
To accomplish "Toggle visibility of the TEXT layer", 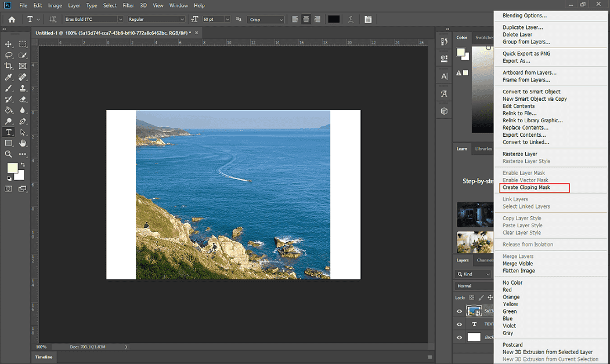I will tap(459, 324).
